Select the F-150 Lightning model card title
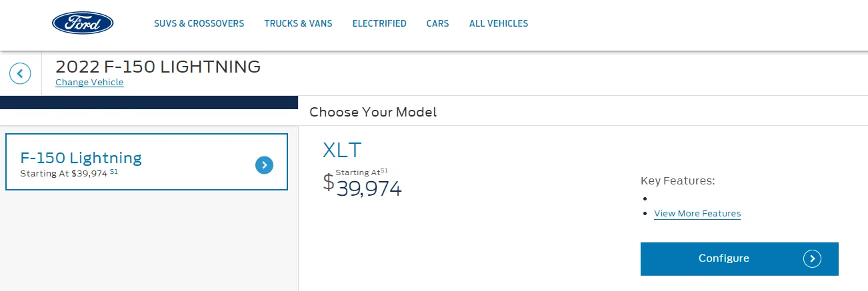This screenshot has height=291, width=868. (x=81, y=158)
